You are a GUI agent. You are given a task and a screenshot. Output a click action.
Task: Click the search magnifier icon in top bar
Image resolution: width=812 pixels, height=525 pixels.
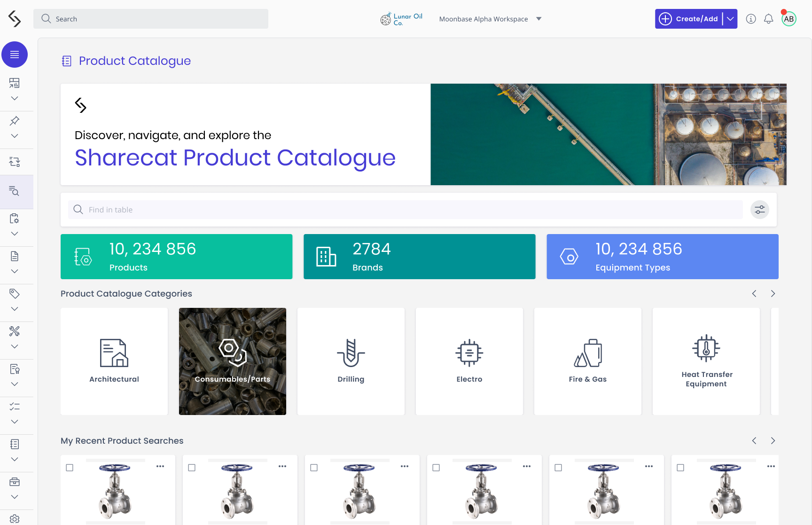(46, 19)
